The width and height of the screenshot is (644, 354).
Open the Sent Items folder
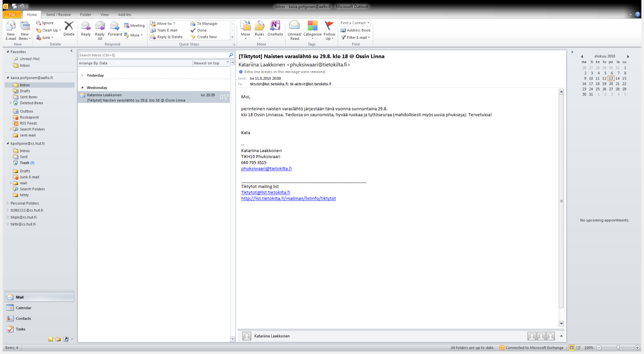(28, 97)
